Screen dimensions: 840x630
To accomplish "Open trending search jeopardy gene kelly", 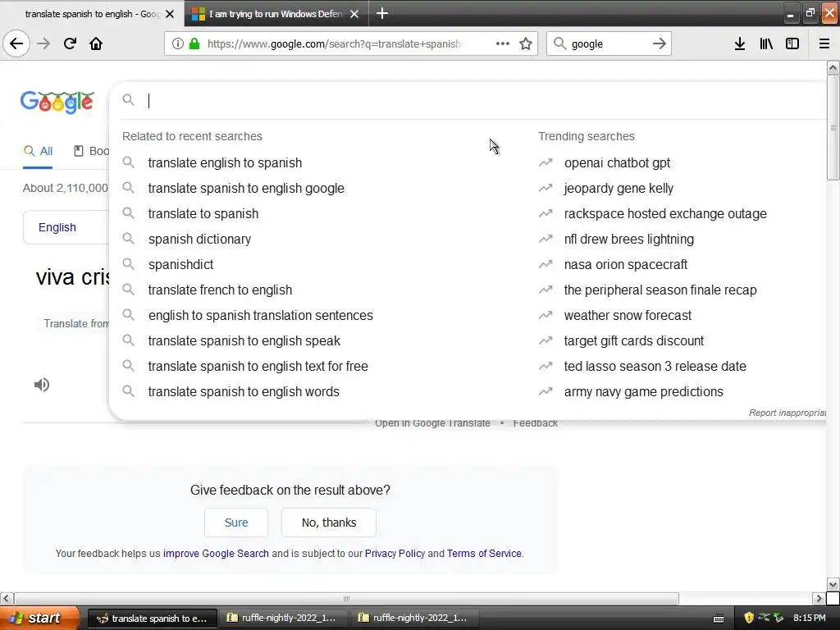I will point(619,188).
